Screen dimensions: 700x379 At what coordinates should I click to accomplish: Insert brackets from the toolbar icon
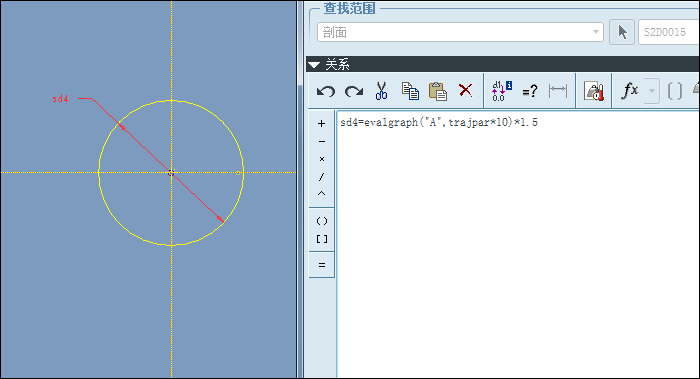(675, 92)
